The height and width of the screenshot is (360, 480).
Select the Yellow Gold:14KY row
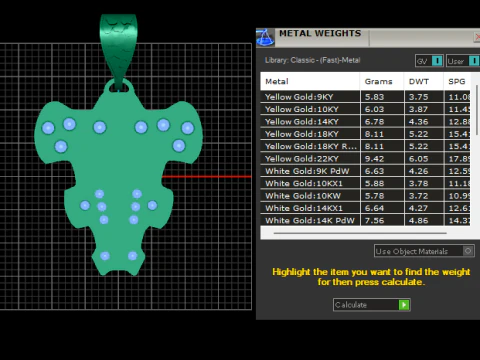point(365,121)
